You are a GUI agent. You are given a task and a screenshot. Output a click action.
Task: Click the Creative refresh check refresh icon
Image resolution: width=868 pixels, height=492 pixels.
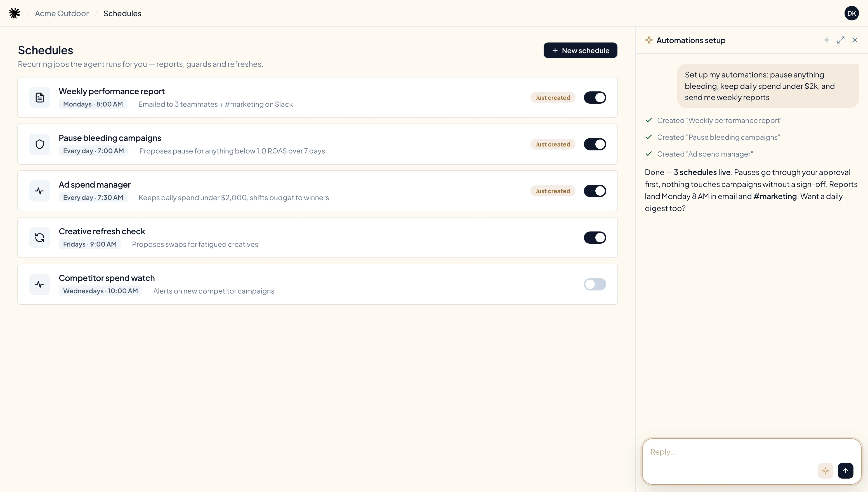[39, 238]
